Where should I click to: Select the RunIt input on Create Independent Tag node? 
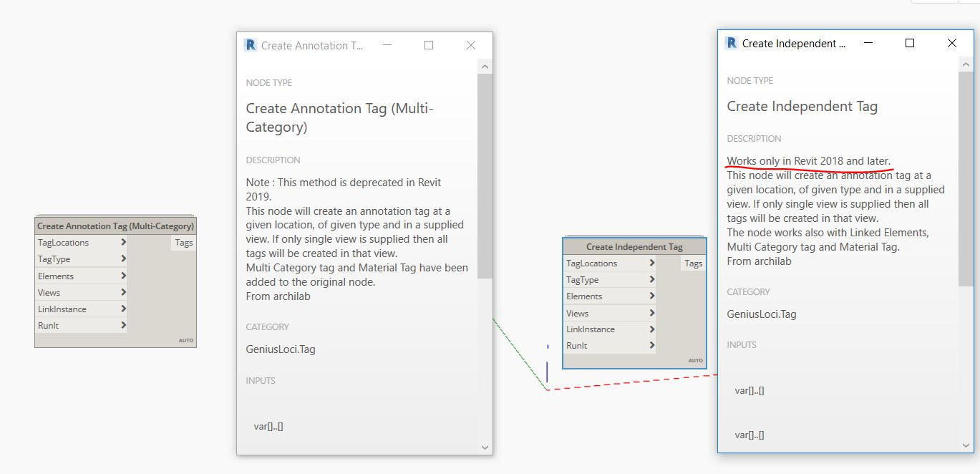[x=577, y=346]
